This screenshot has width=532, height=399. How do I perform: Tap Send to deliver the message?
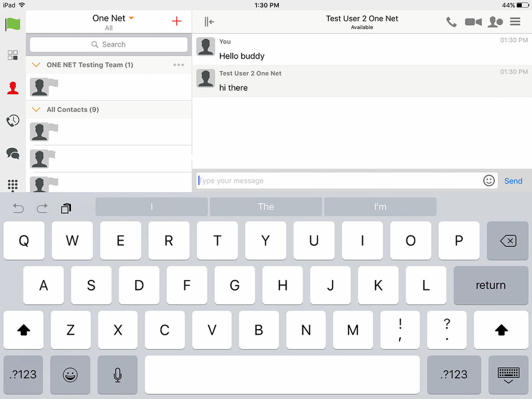tap(513, 180)
